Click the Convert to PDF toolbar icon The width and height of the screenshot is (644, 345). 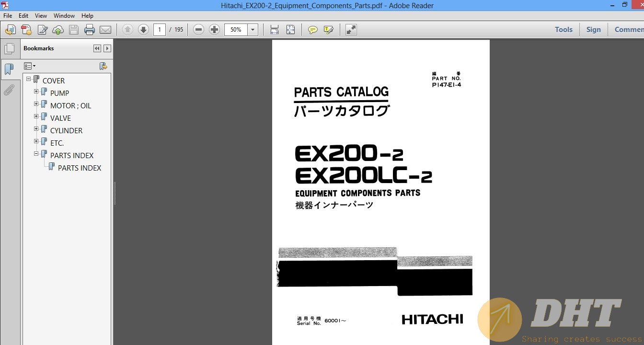click(x=26, y=30)
